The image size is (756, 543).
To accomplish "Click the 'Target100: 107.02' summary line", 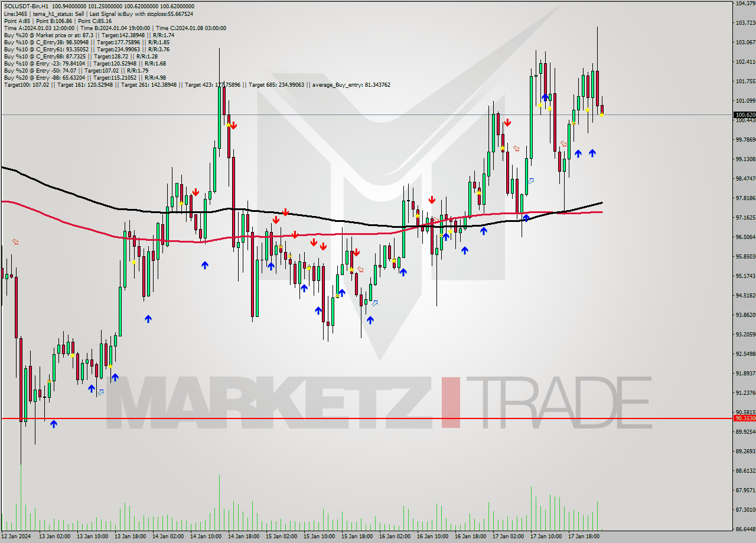I will click(197, 84).
